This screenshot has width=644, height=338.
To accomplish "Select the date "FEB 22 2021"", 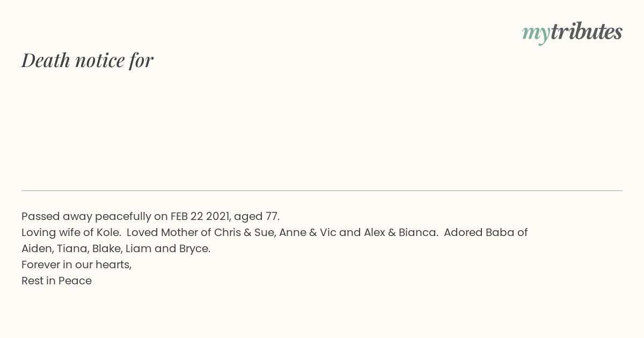I will pos(201,217).
